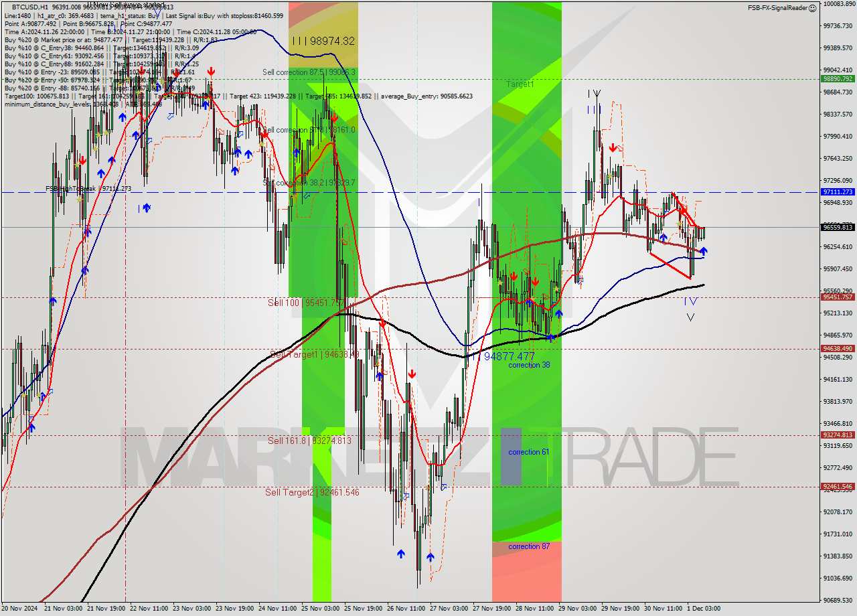This screenshot has width=857, height=616.
Task: Select the 'Sell Target2 | 92461.546' label
Action: 312,492
